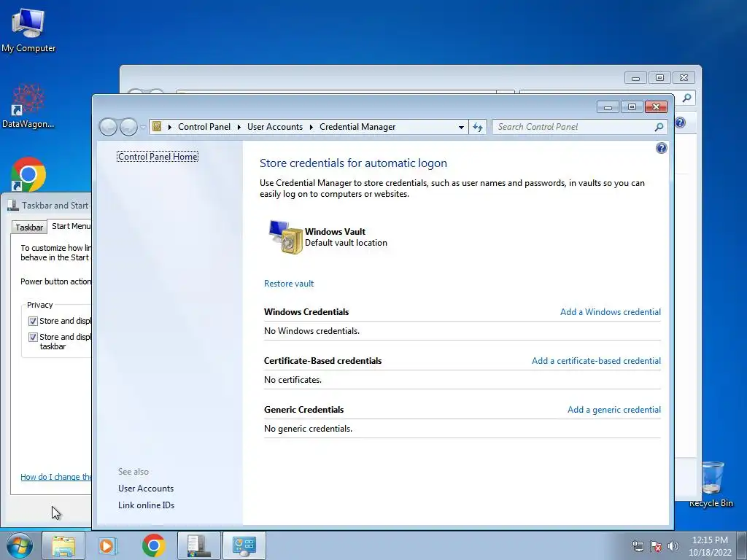Expand the recent pages dropdown arrow
Viewport: 747px width, 560px height.
tap(143, 127)
